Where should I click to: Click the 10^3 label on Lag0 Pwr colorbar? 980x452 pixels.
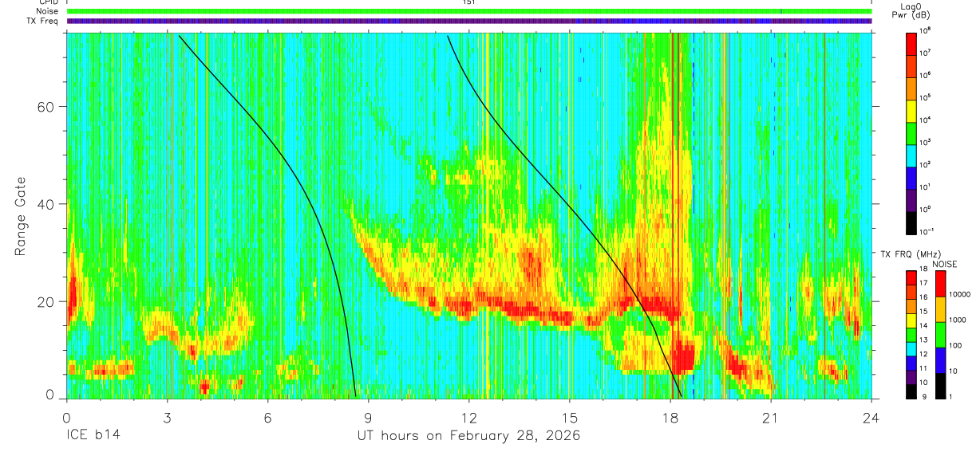click(925, 142)
